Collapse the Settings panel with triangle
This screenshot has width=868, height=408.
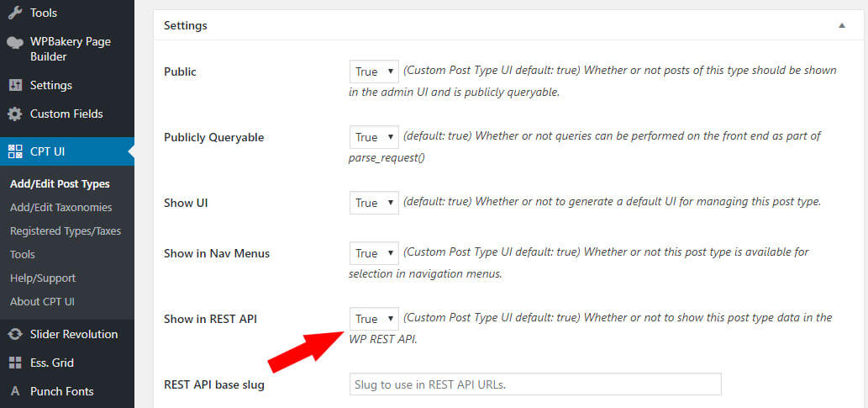(x=842, y=25)
